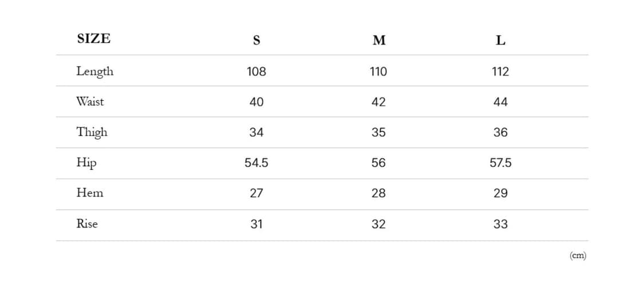This screenshot has width=644, height=283.
Task: Click the Thigh value 36 for size L
Action: click(x=500, y=132)
